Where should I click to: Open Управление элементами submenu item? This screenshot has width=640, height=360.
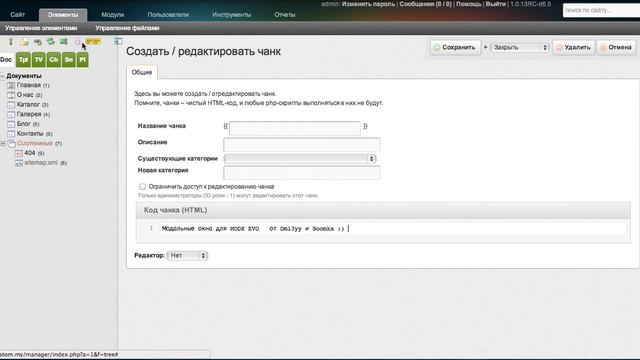point(41,28)
